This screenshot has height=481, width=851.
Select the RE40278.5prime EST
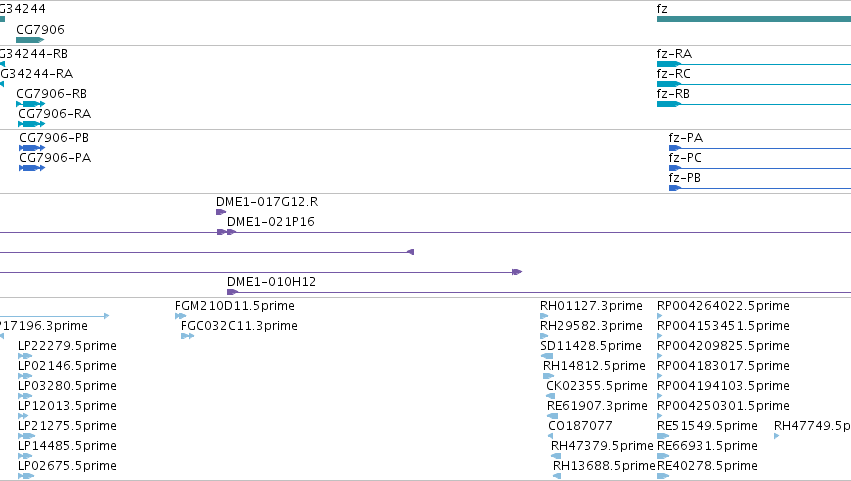(663, 476)
